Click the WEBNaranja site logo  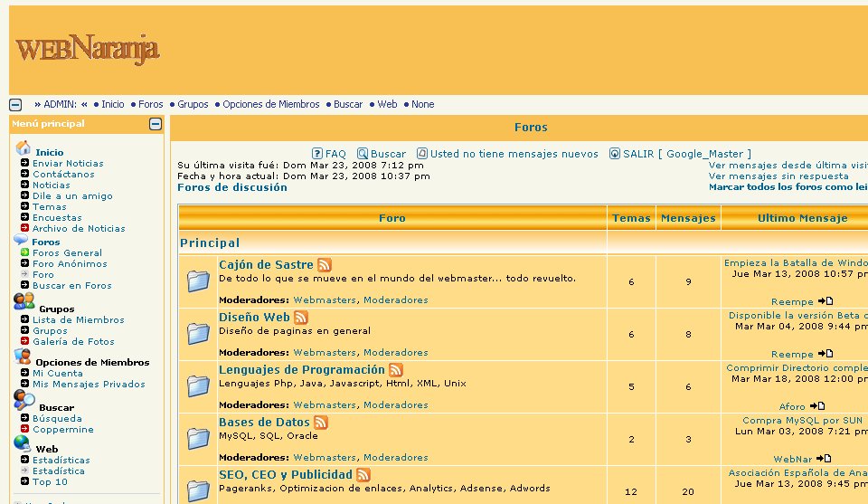pos(88,48)
